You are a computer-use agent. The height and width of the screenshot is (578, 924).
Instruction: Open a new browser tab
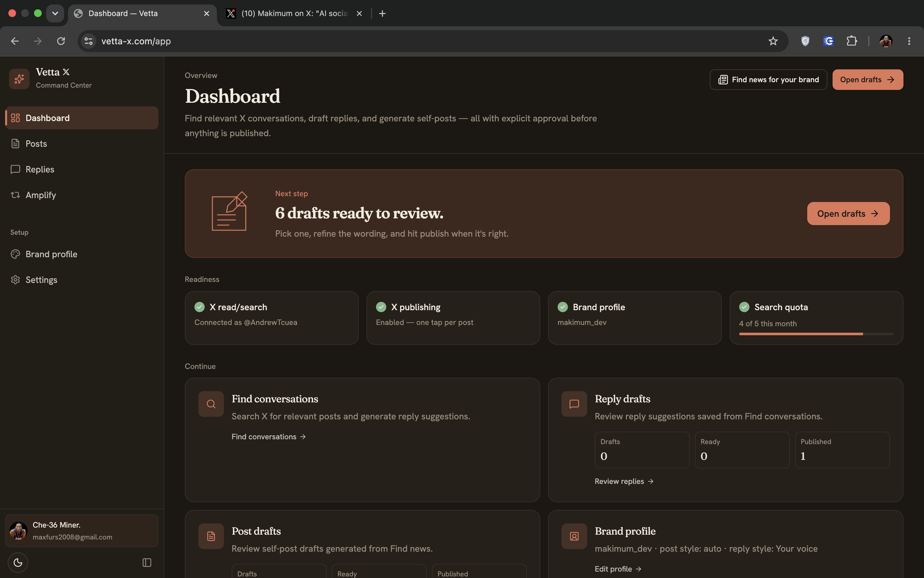click(x=382, y=13)
